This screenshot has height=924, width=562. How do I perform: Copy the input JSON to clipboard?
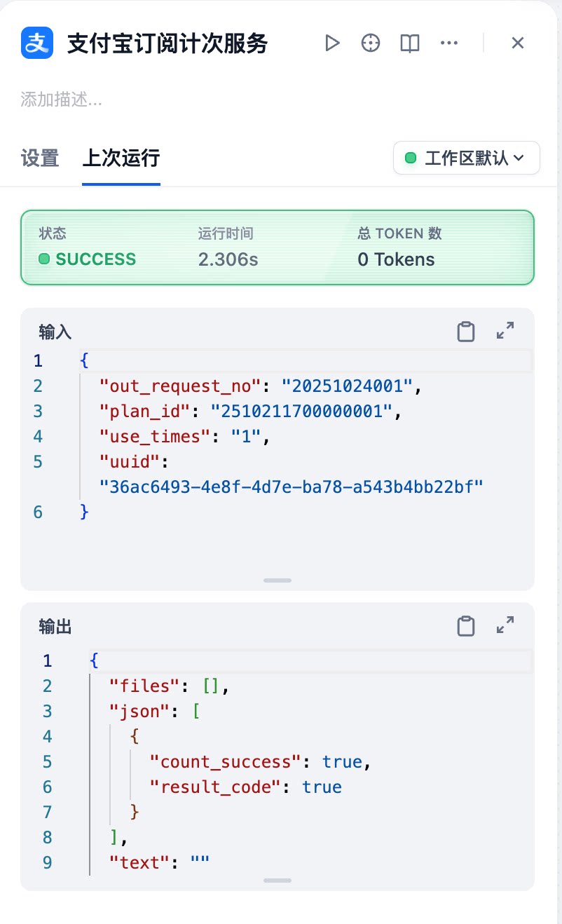466,332
